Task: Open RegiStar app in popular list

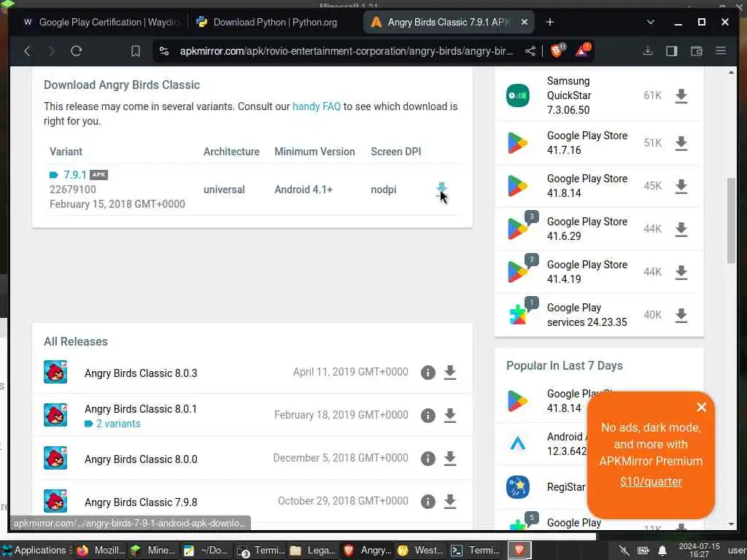Action: coord(565,487)
